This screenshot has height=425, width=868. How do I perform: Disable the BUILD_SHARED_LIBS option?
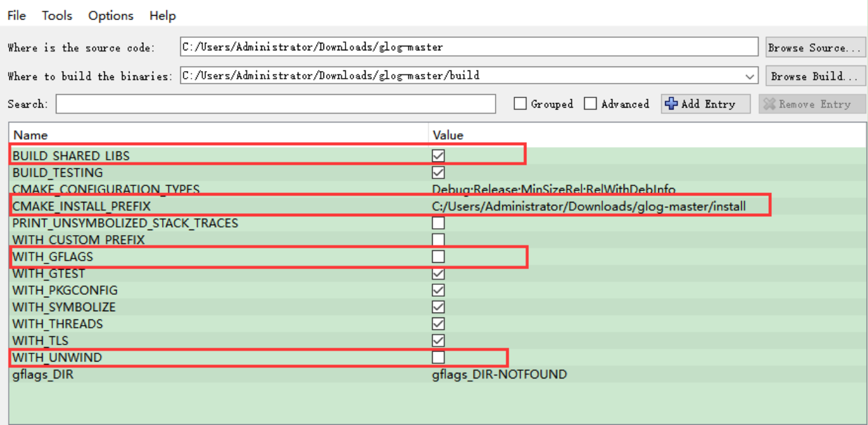[438, 155]
